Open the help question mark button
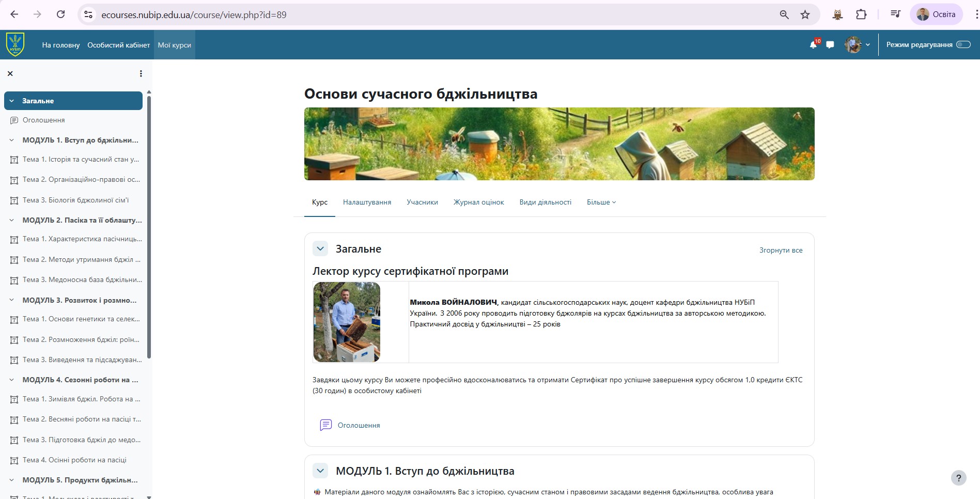This screenshot has height=499, width=980. point(959,478)
